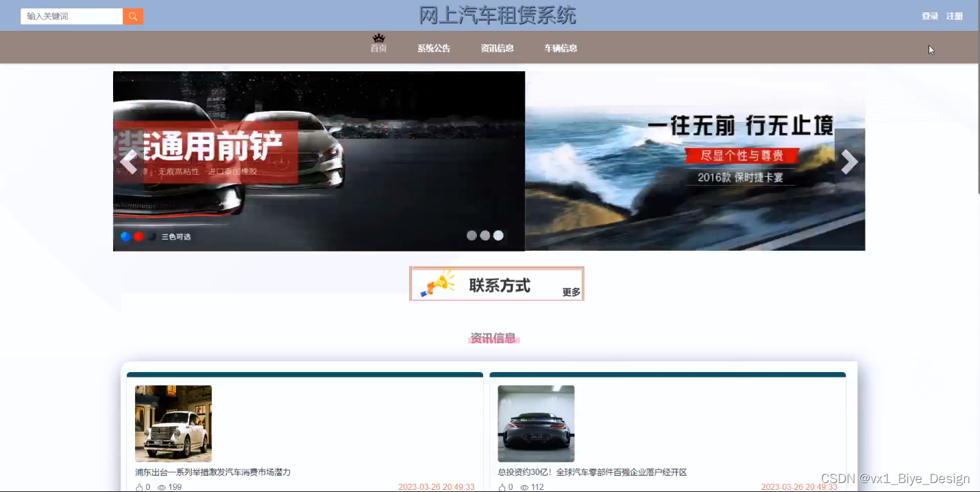Click the keyword search input field
This screenshot has width=980, height=492.
coord(72,16)
